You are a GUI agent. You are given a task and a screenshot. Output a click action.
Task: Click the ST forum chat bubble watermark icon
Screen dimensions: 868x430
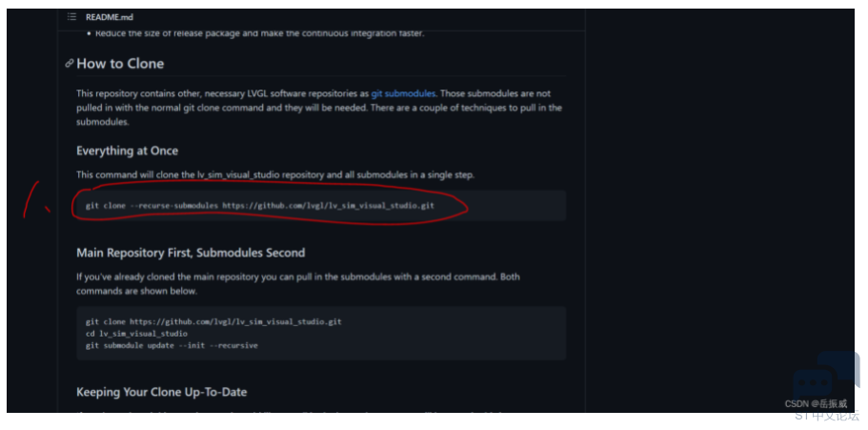pyautogui.click(x=826, y=376)
